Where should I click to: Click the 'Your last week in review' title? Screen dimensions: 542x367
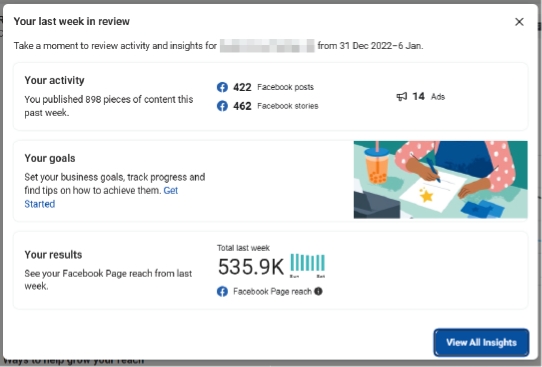tap(72, 21)
